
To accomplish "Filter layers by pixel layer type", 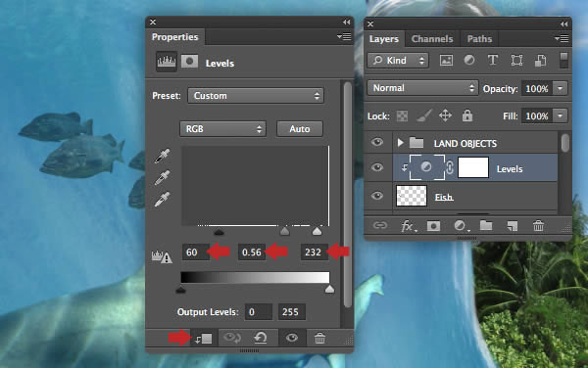I will point(446,61).
